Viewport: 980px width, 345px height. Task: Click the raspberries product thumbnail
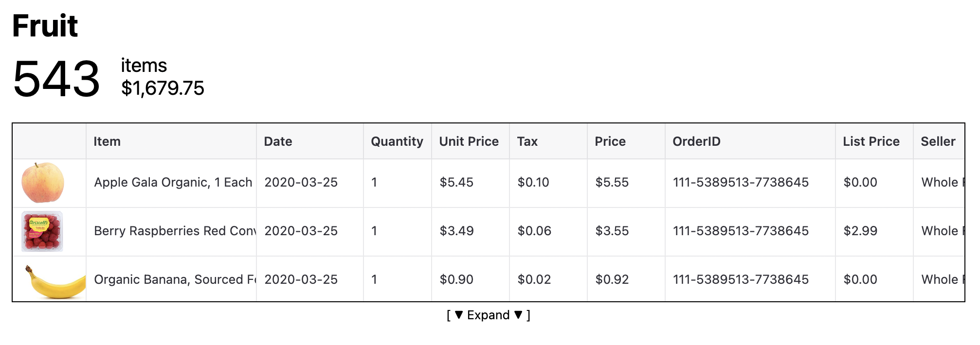click(42, 231)
